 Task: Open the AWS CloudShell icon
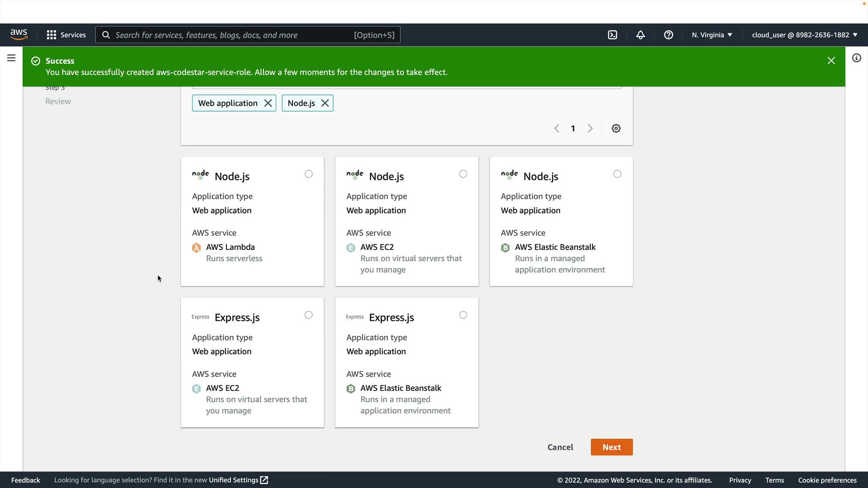(x=613, y=35)
